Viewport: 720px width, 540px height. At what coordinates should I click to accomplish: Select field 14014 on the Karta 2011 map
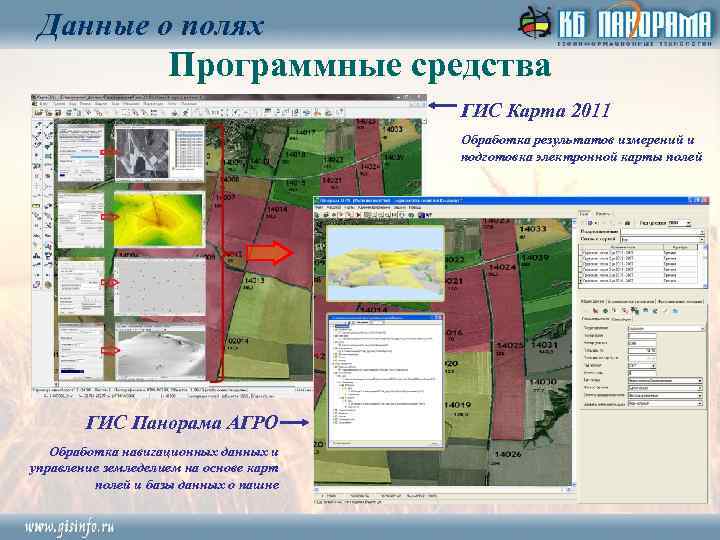coord(276,209)
